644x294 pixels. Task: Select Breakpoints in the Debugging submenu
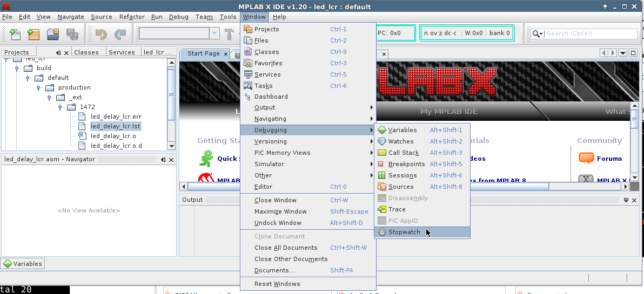(x=406, y=164)
